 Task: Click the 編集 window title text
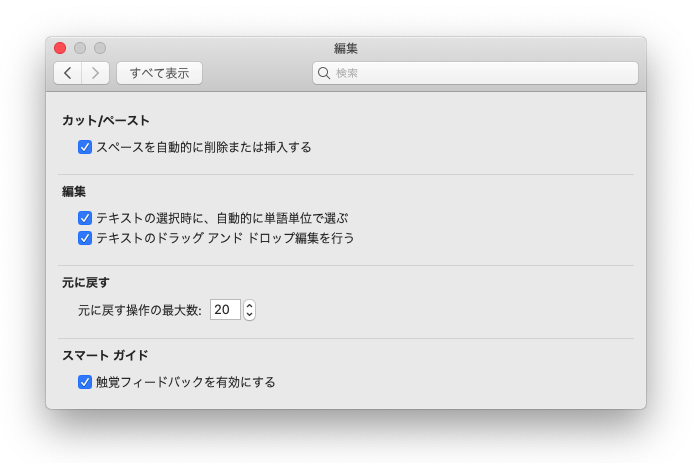pos(346,48)
